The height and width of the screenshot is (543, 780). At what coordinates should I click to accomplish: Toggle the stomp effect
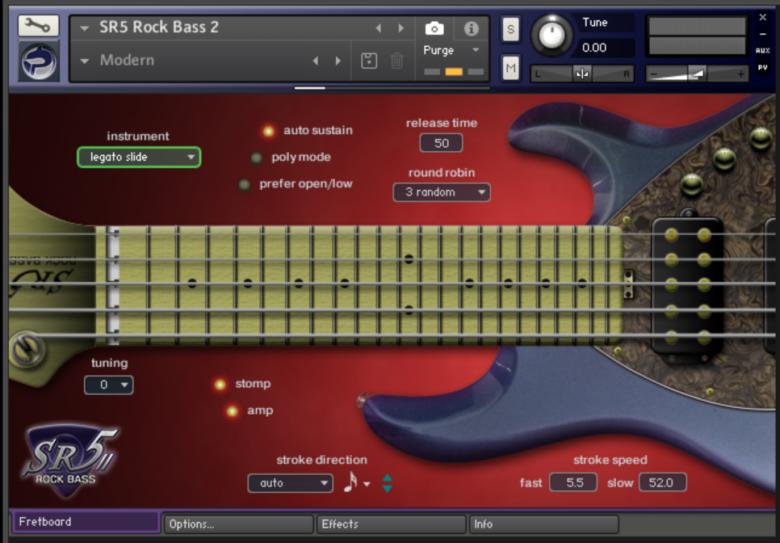[220, 384]
